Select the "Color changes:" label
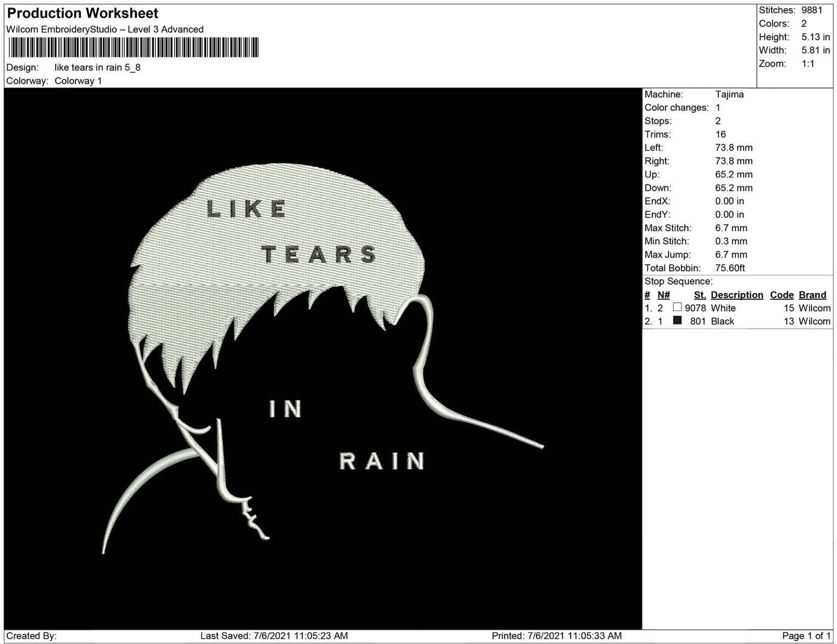This screenshot has height=644, width=837. click(677, 108)
